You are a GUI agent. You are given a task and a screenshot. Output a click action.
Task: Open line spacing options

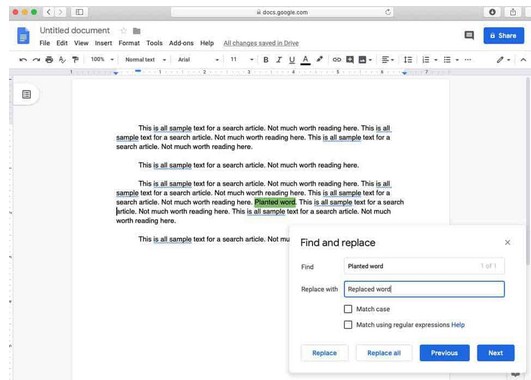[x=408, y=60]
